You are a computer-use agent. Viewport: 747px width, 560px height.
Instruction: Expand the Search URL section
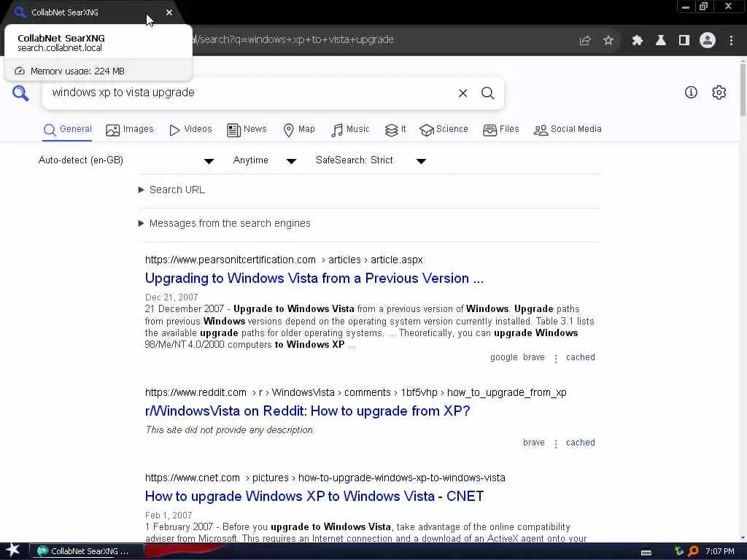tap(172, 190)
